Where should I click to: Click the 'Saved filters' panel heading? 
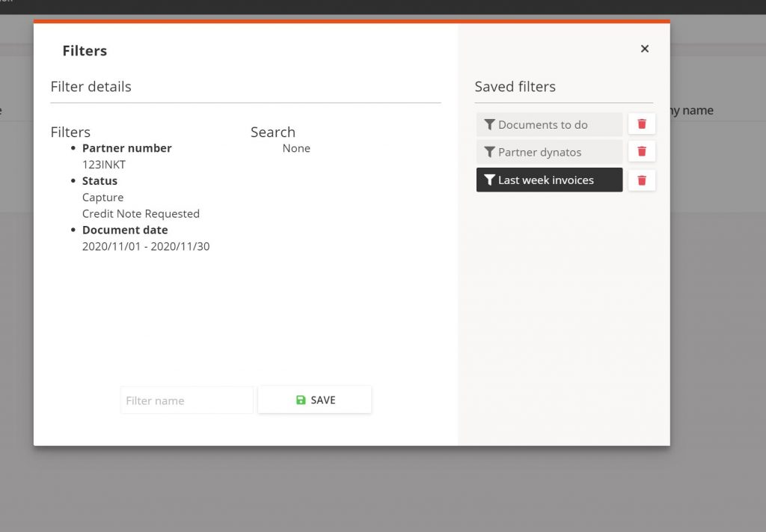pos(515,87)
